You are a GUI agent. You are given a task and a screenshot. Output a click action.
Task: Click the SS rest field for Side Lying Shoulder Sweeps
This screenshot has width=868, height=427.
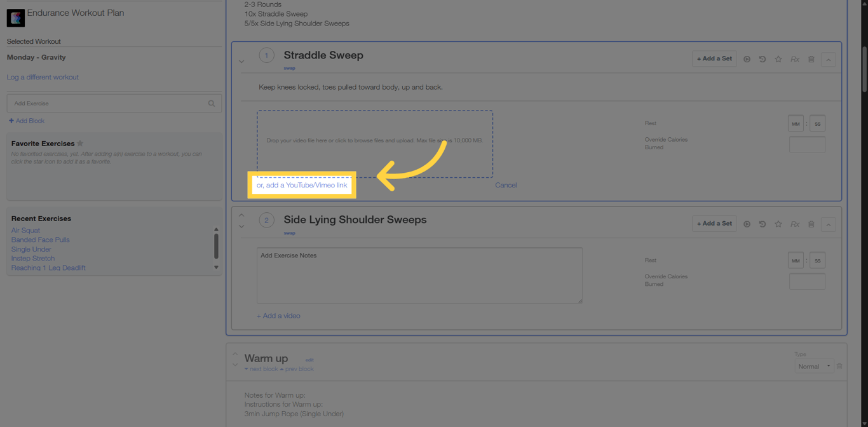pyautogui.click(x=817, y=261)
